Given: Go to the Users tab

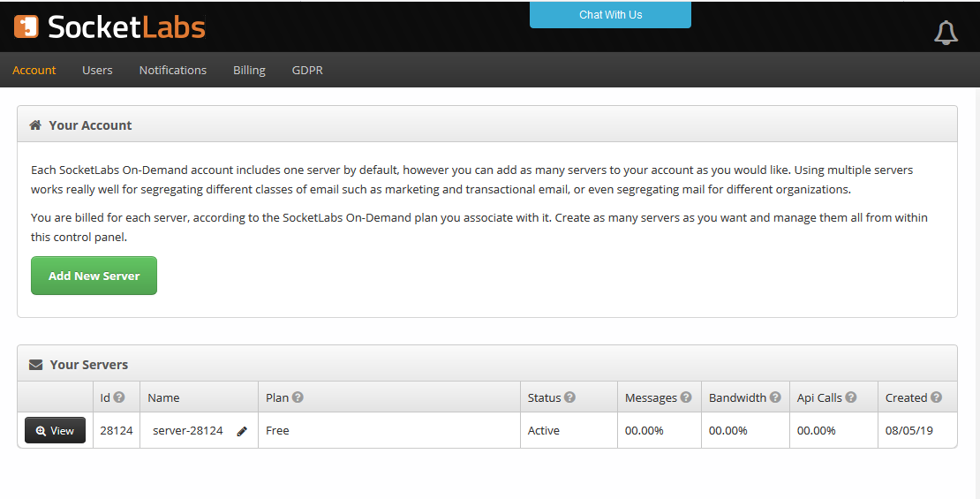Looking at the screenshot, I should [97, 70].
